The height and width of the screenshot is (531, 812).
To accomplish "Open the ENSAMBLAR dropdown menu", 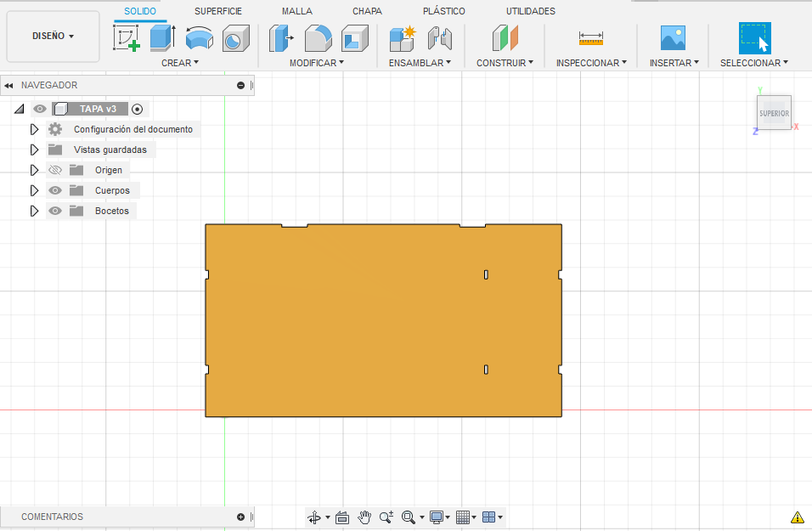I will pyautogui.click(x=420, y=63).
